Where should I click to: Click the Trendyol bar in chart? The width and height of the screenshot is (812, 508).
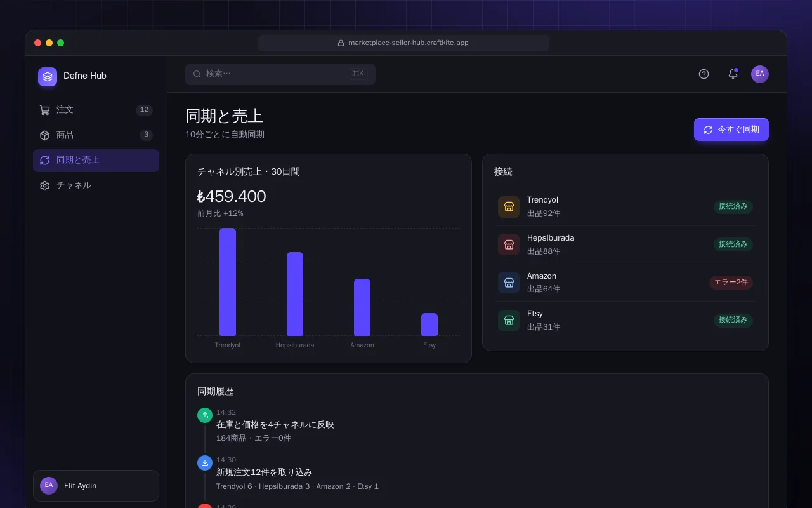228,282
